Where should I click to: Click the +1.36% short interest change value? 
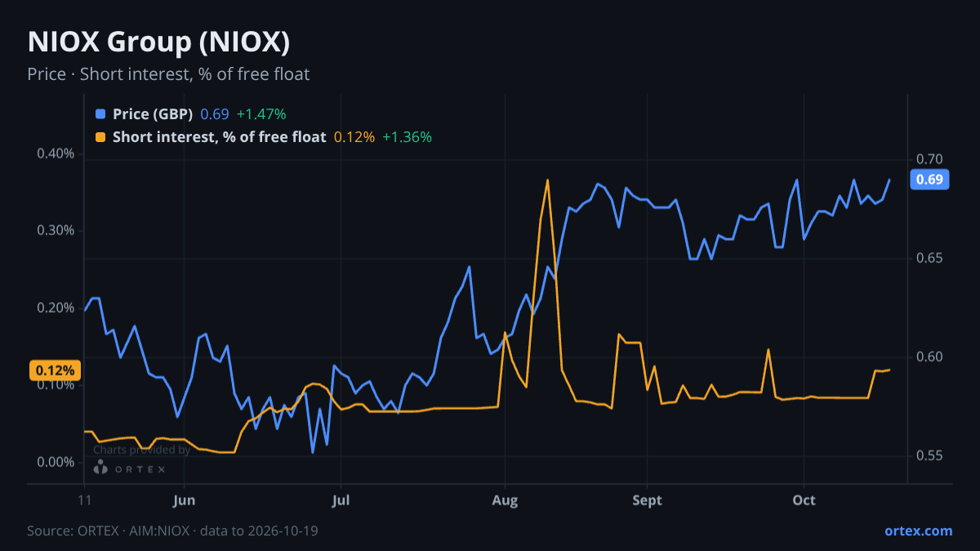(407, 137)
